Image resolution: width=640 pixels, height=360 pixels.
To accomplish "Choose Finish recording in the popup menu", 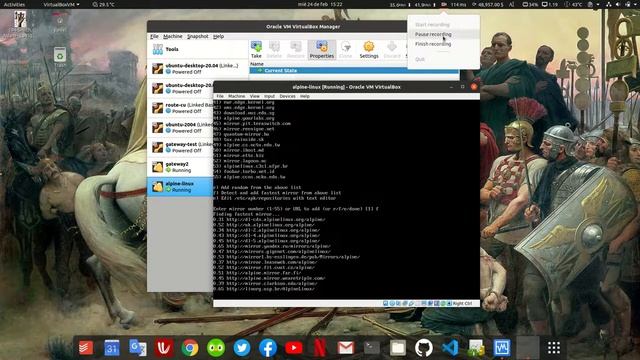I will tap(443, 44).
